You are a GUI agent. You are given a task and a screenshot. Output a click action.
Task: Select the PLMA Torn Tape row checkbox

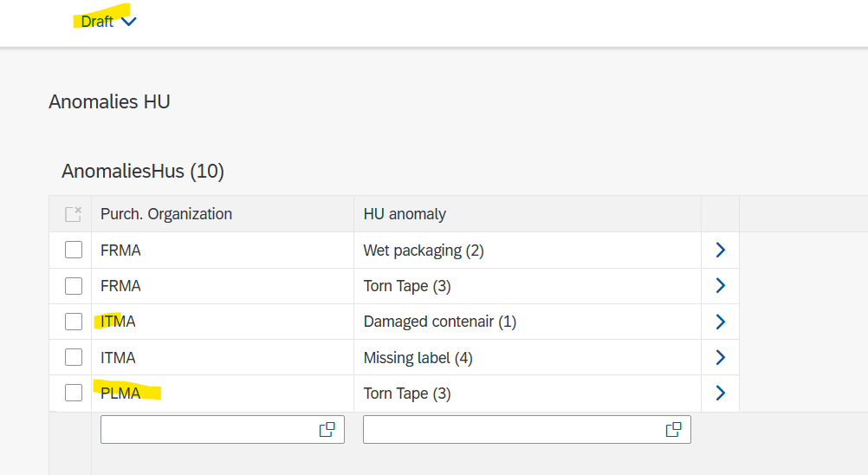coord(74,393)
